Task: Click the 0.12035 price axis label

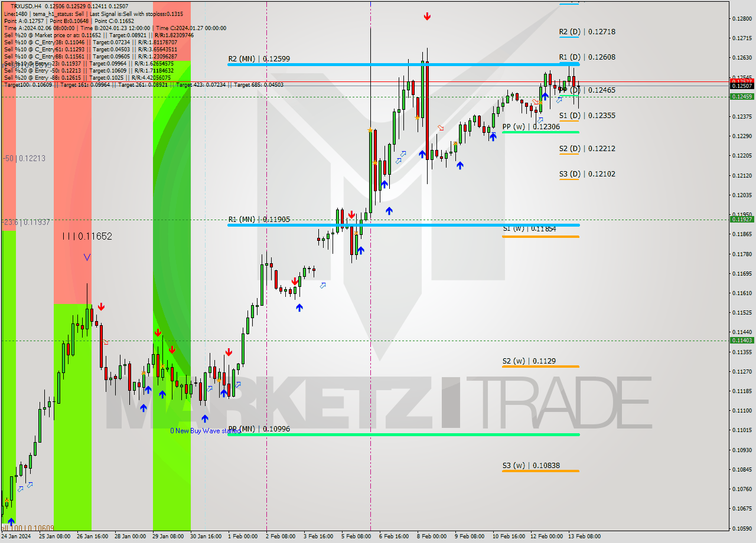Action: [742, 195]
